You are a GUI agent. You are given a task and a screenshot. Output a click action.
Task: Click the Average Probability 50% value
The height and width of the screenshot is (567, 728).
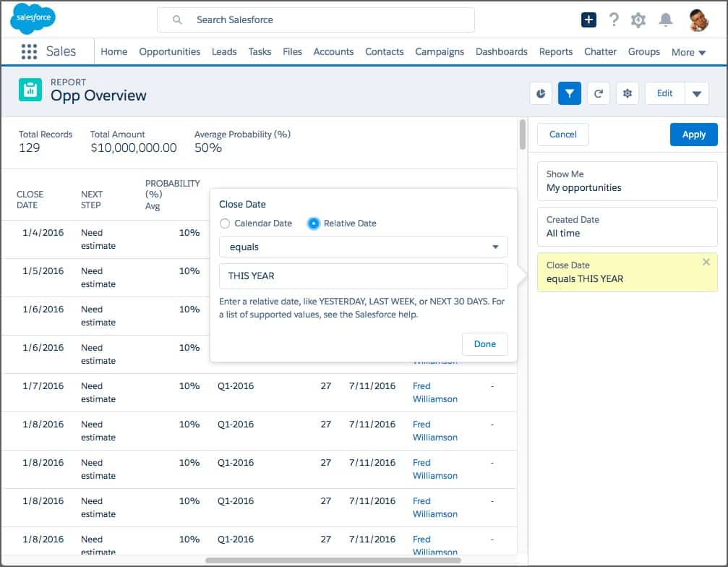(208, 148)
